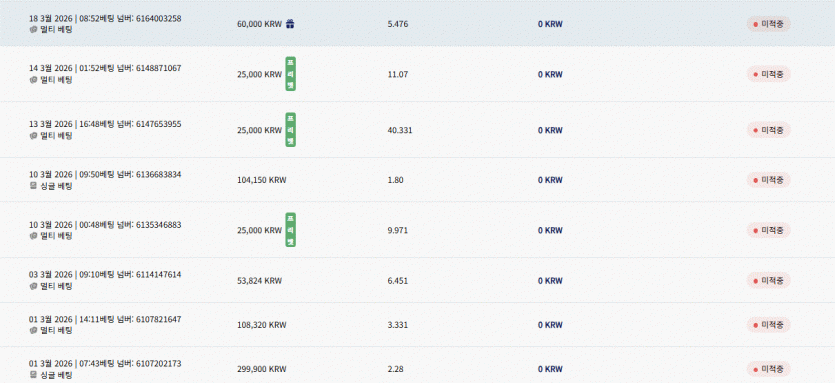Click the odds value 3.331
This screenshot has height=383, width=835.
(x=398, y=324)
